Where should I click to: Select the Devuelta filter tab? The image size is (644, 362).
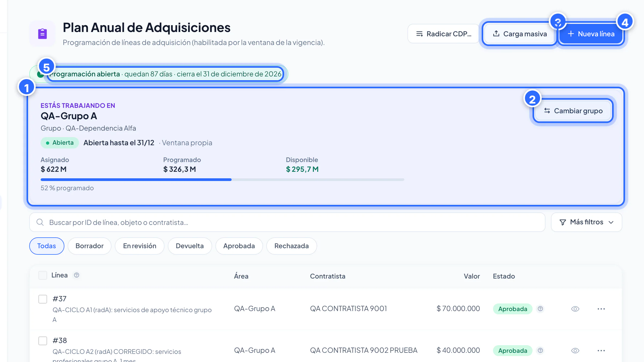[190, 246]
